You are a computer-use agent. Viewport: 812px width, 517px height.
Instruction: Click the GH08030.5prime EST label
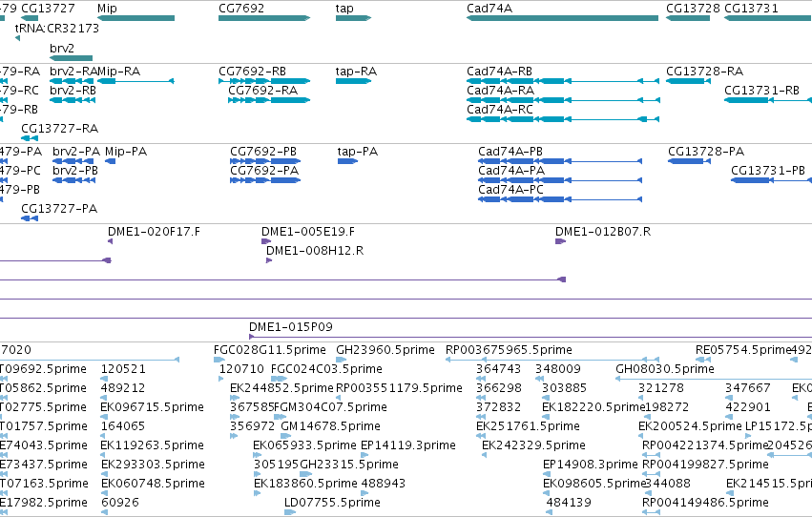tap(665, 369)
